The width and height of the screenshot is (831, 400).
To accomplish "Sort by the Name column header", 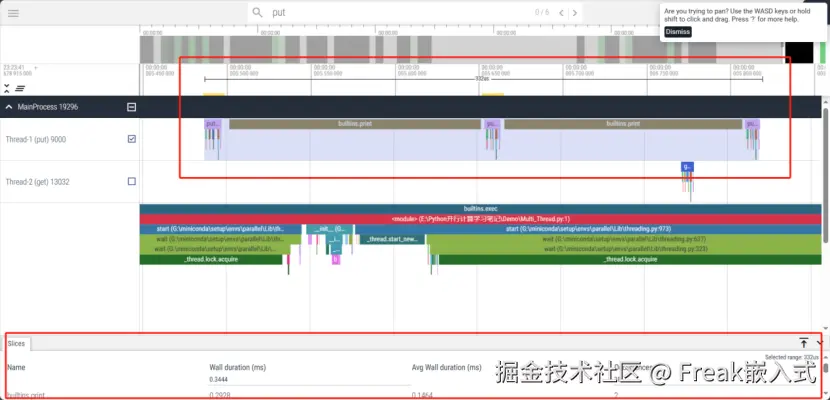I will [x=16, y=367].
